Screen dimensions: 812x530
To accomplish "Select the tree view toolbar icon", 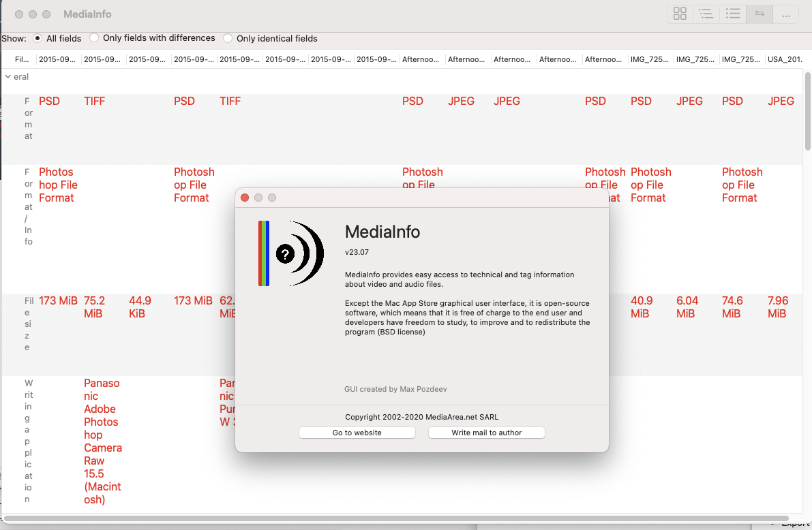I will 706,14.
